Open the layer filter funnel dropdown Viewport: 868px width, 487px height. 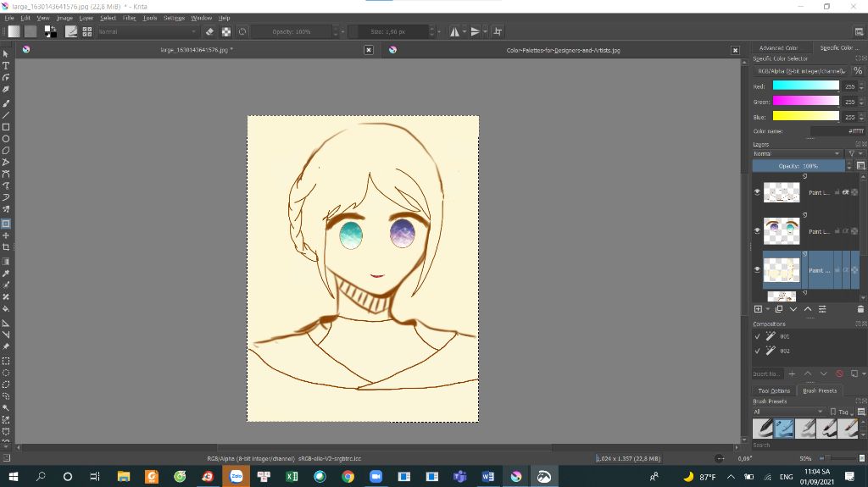(854, 153)
